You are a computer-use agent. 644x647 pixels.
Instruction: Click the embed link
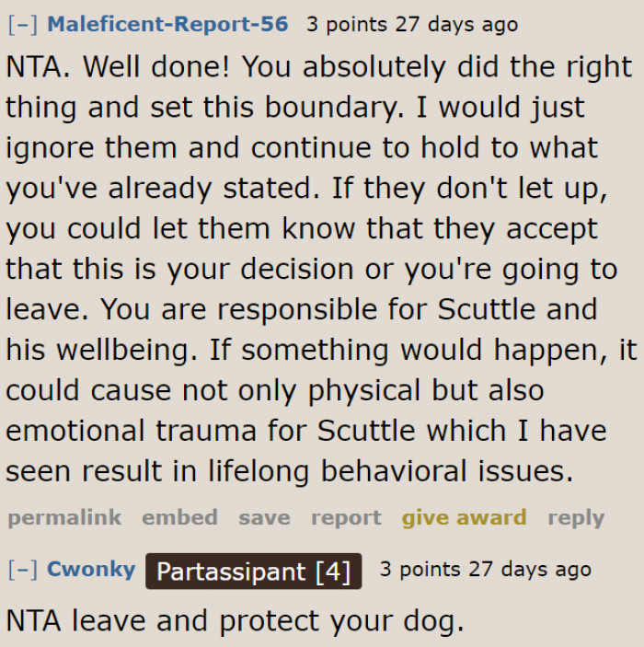[x=179, y=517]
